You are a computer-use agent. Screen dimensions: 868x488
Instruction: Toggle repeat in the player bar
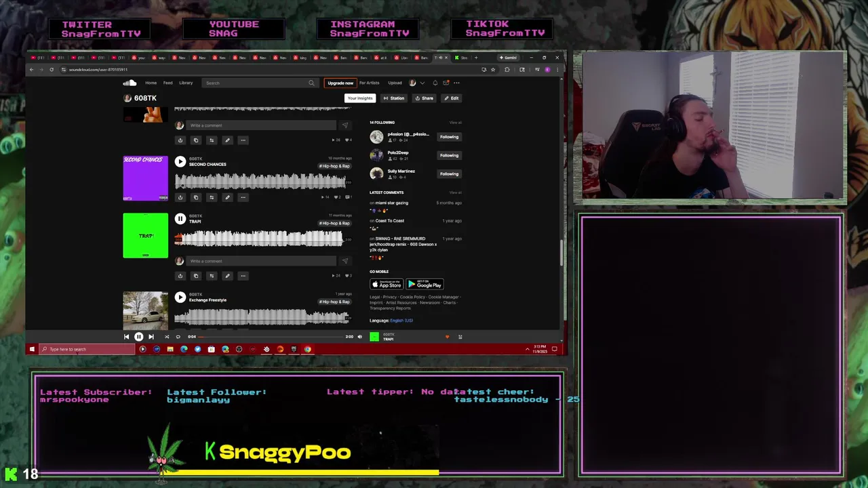[178, 337]
